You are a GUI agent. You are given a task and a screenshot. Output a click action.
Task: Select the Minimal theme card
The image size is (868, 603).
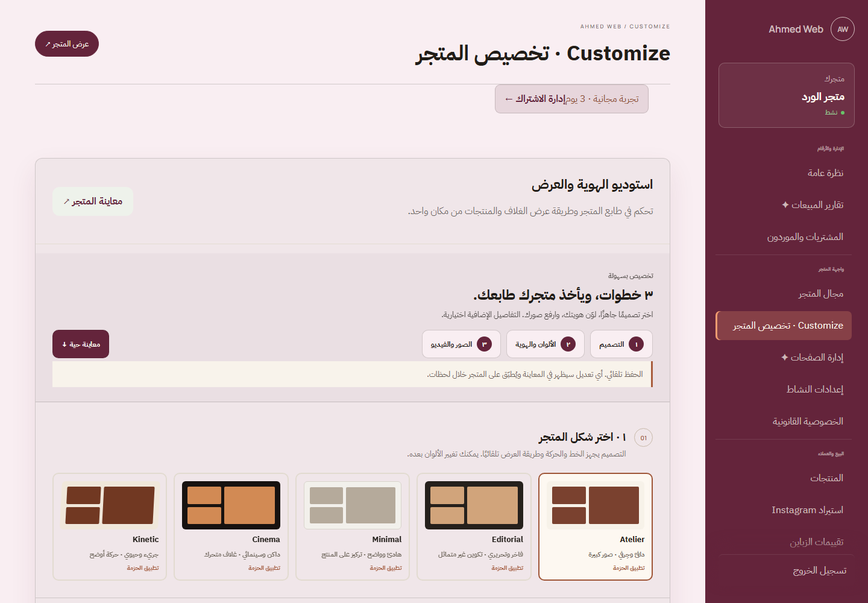pyautogui.click(x=353, y=527)
